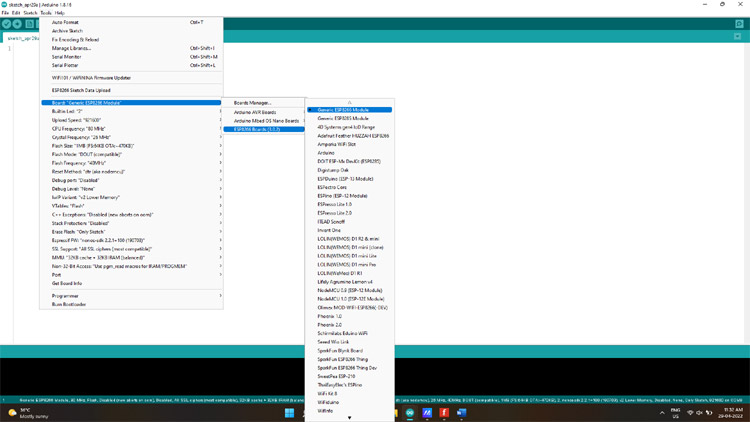Click the Tools menu in menu bar
The height and width of the screenshot is (422, 750).
coord(46,13)
